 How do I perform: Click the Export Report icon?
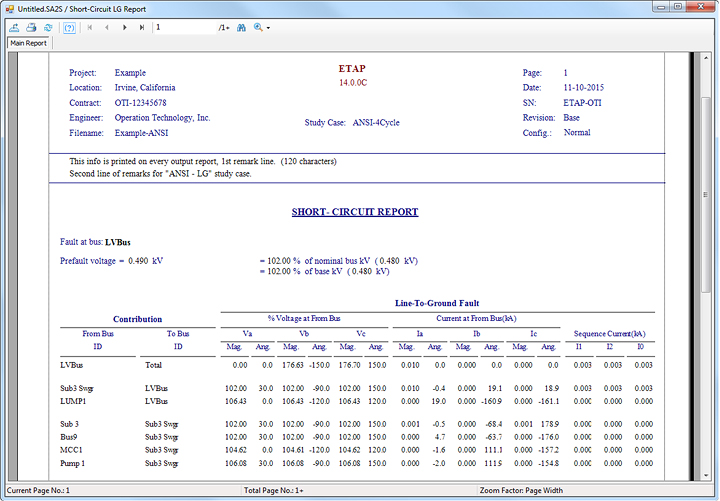pos(15,27)
